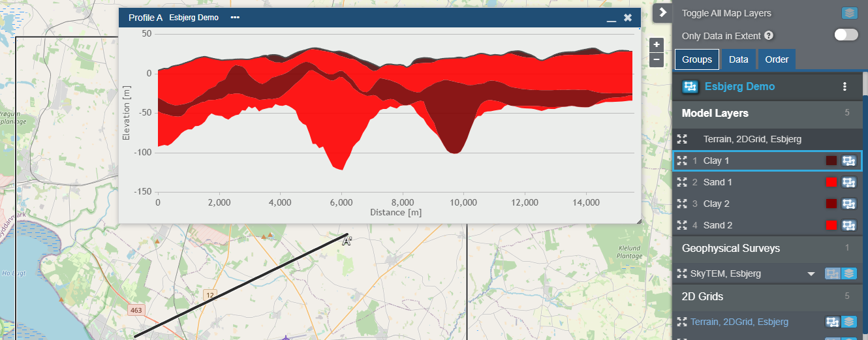Screen dimensions: 868x340
Task: Toggle Clay 2 profile visibility icon
Action: pos(848,204)
